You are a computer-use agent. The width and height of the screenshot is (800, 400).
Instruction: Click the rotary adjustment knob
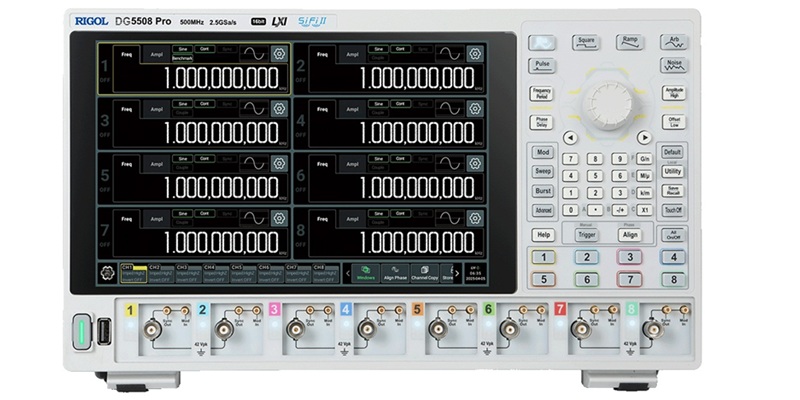click(x=608, y=104)
